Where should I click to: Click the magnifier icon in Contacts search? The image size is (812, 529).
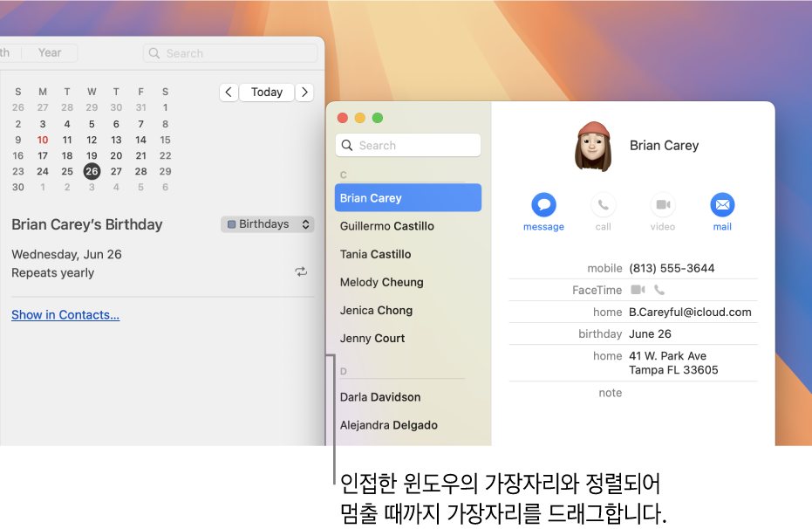click(347, 145)
